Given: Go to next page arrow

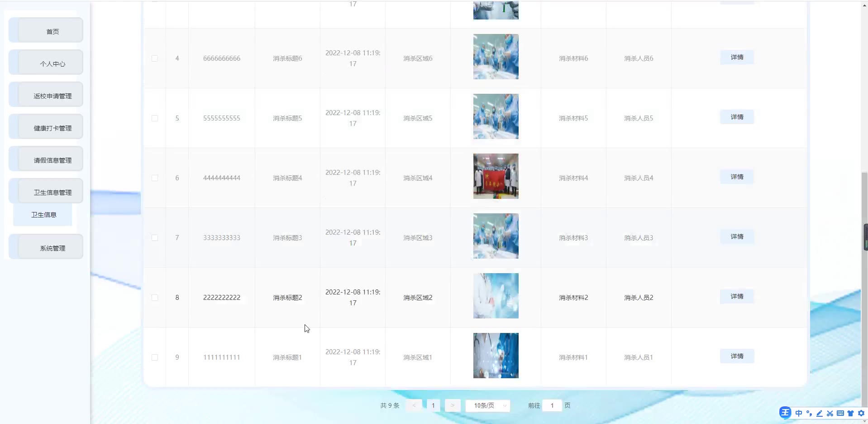Looking at the screenshot, I should (453, 405).
